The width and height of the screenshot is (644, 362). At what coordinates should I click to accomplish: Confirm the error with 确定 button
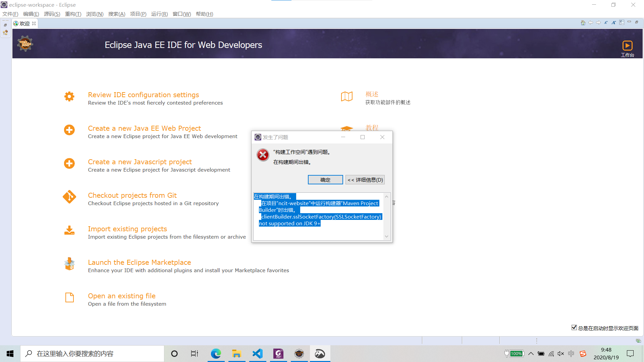(325, 180)
